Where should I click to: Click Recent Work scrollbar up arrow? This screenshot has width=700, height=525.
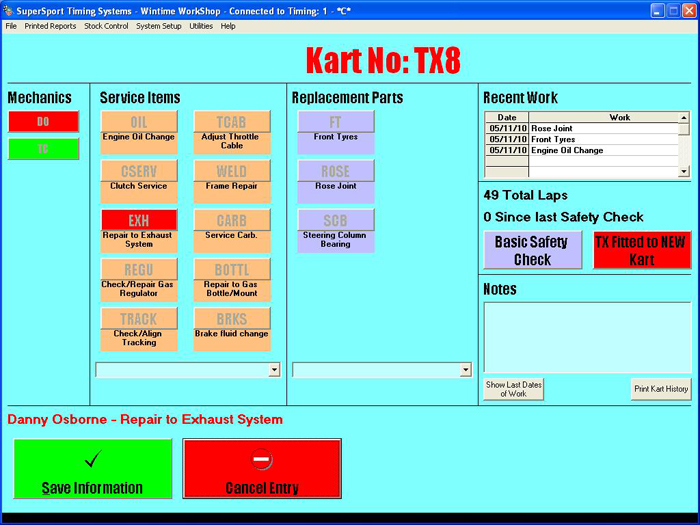click(x=683, y=117)
